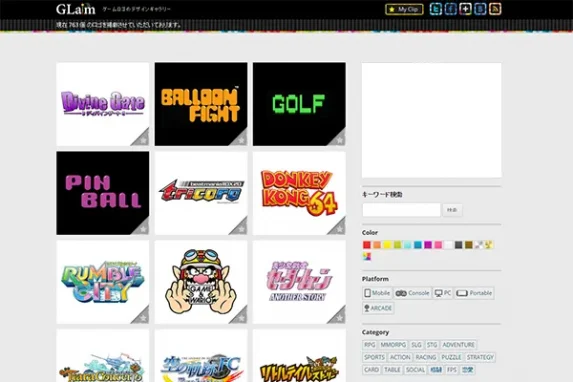The width and height of the screenshot is (573, 382).
Task: Open the Donkey Kong 64 logo thumbnail
Action: click(299, 193)
